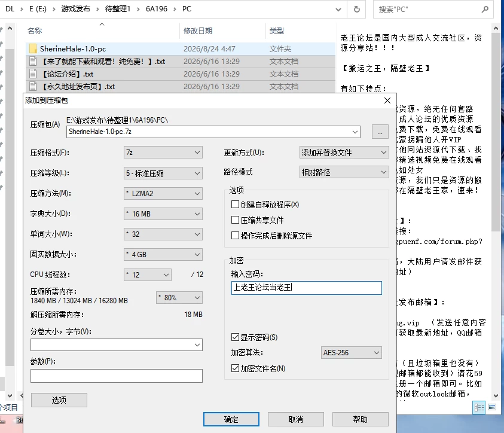Click the browse '...' button for the archive path
The width and height of the screenshot is (504, 433).
click(x=380, y=132)
